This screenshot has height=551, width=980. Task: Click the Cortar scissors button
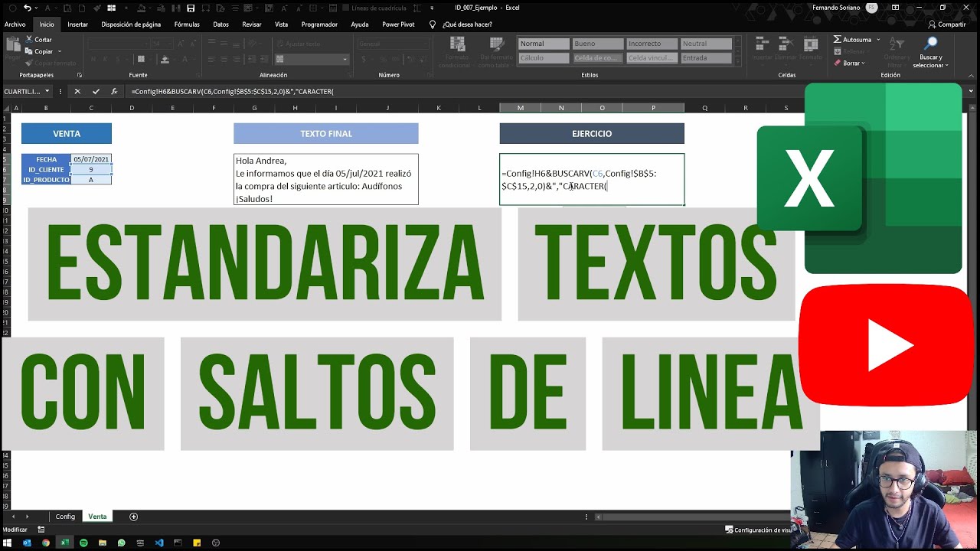point(38,40)
